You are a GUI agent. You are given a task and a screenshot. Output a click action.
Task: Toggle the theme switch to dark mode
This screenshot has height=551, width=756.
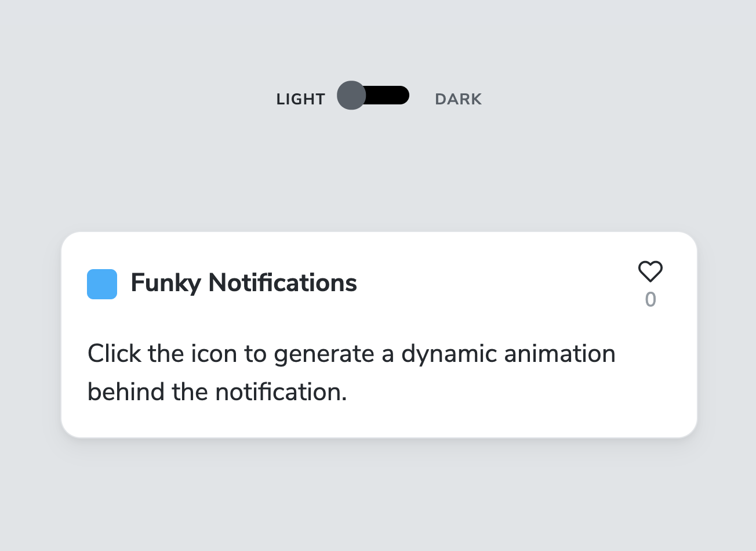pyautogui.click(x=373, y=95)
